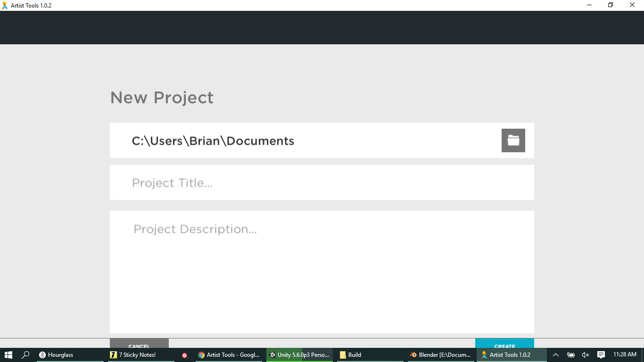Switch to the Chrome Artist Tools window
The width and height of the screenshot is (644, 362).
pyautogui.click(x=229, y=355)
